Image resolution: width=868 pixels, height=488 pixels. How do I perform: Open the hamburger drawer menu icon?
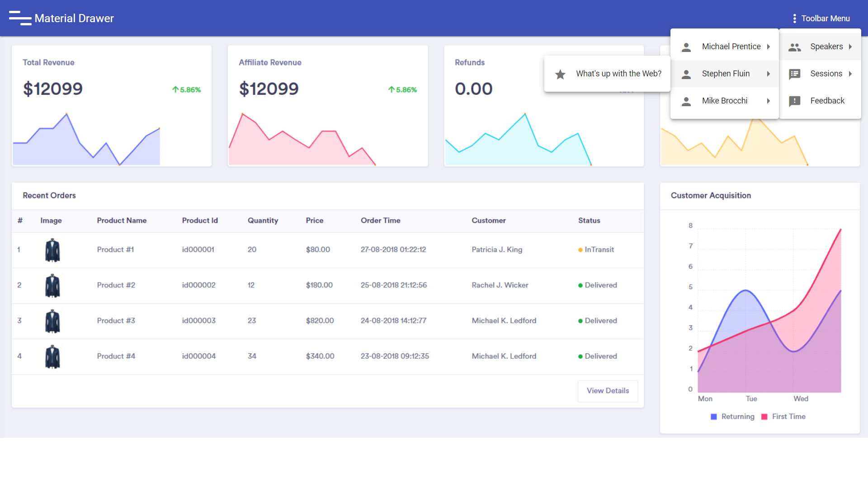pos(20,18)
